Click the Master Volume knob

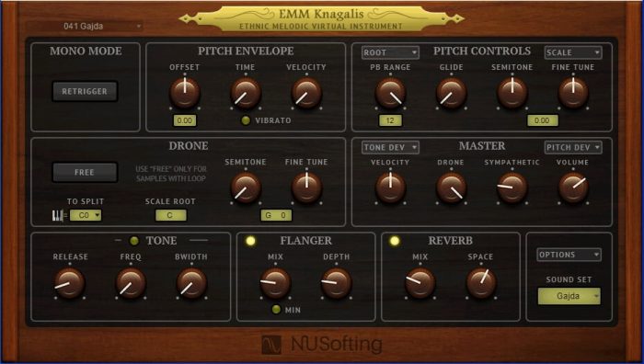[x=573, y=188]
